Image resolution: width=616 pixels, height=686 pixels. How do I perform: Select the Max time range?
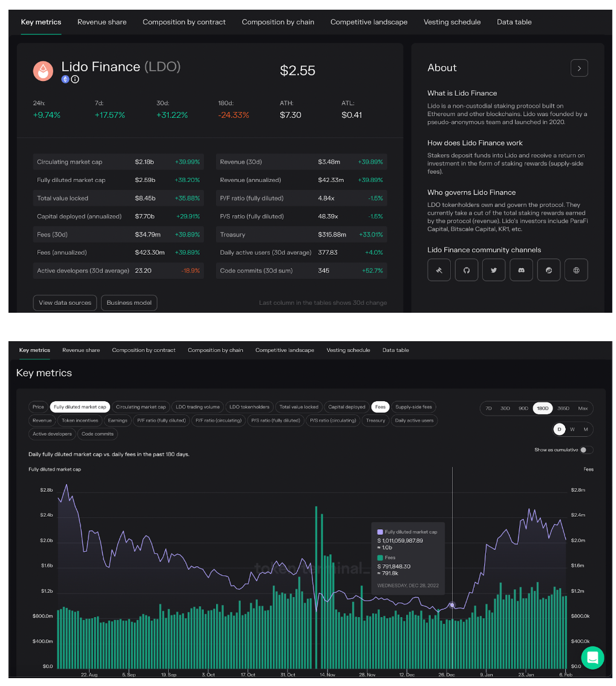(x=583, y=408)
